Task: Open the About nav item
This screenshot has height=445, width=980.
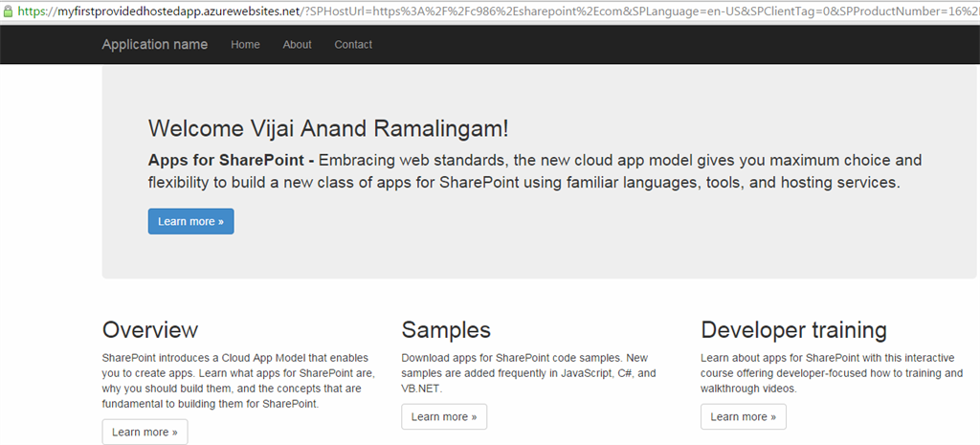Action: [298, 44]
